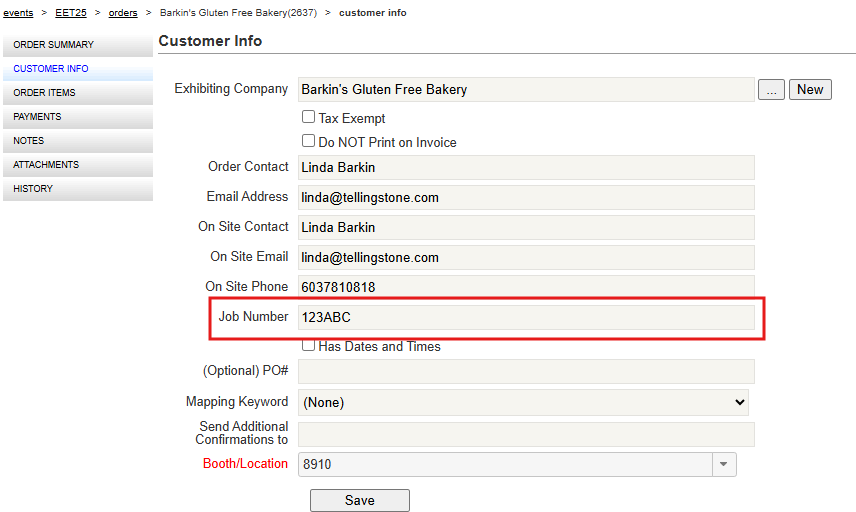Enable the Tax Exempt checkbox
The height and width of the screenshot is (512, 856).
tap(308, 117)
